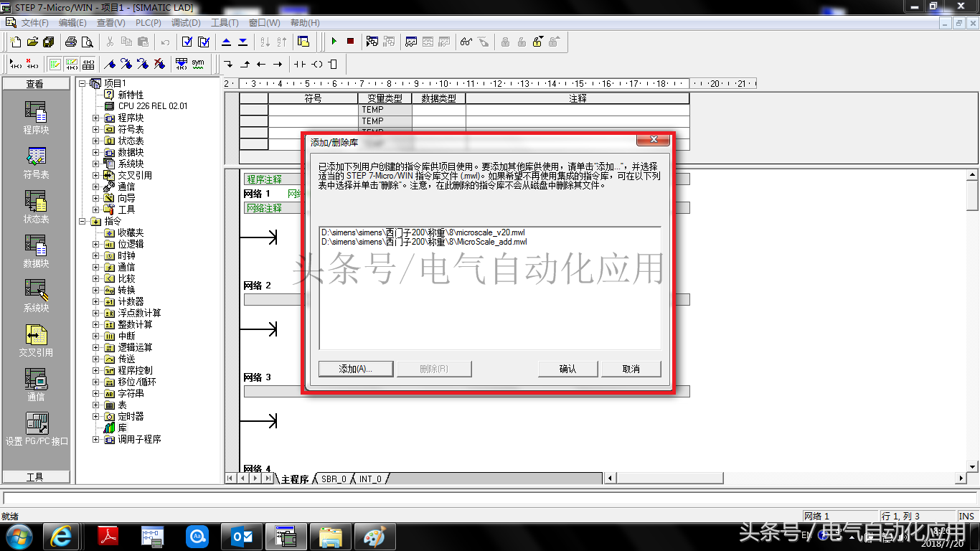Expand the 调用子程序 tree node
Image resolution: width=980 pixels, height=551 pixels.
point(95,439)
